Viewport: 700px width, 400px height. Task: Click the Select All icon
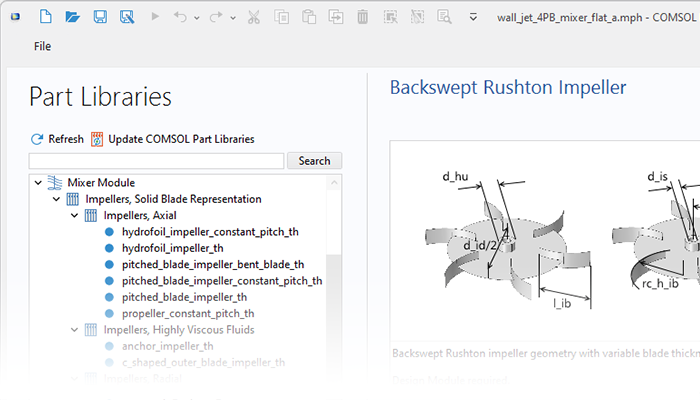[x=390, y=17]
